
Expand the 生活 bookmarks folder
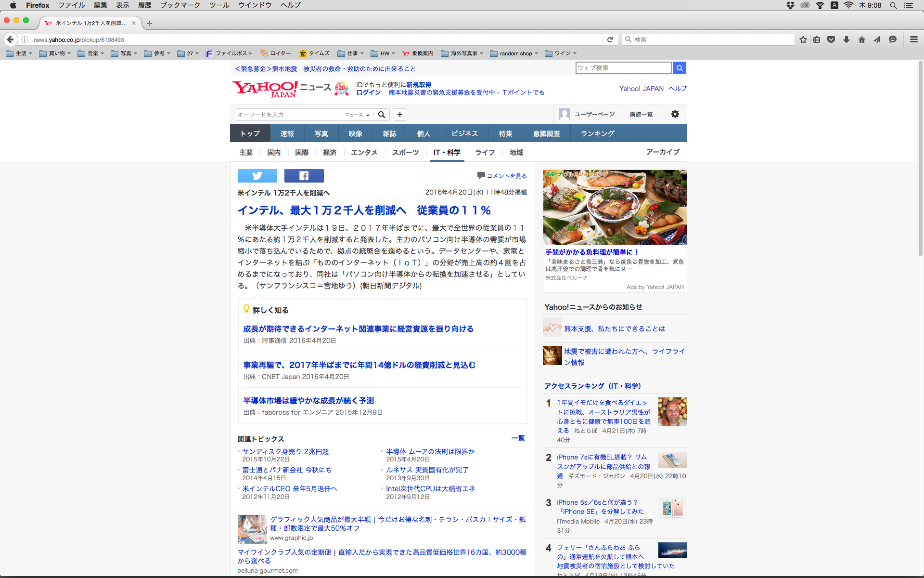pyautogui.click(x=19, y=53)
